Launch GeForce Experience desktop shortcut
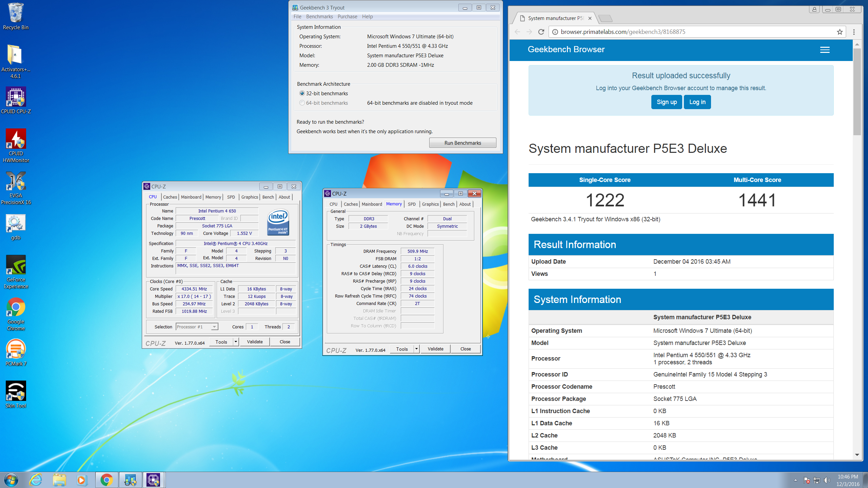Viewport: 868px width, 488px height. 16,272
